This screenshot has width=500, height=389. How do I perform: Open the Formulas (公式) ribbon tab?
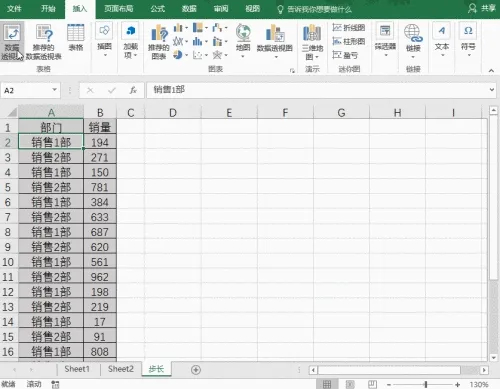(157, 9)
